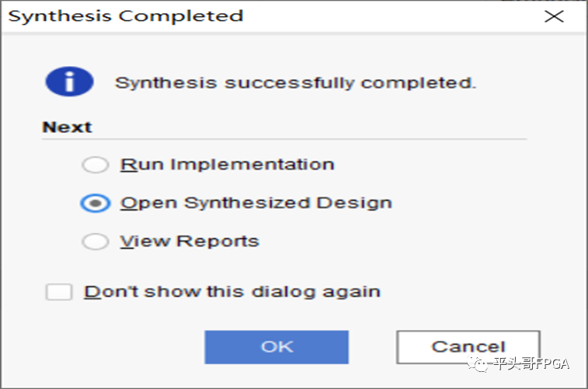This screenshot has width=588, height=389.
Task: Choose the Open Synthesized Design radio button
Action: (96, 203)
